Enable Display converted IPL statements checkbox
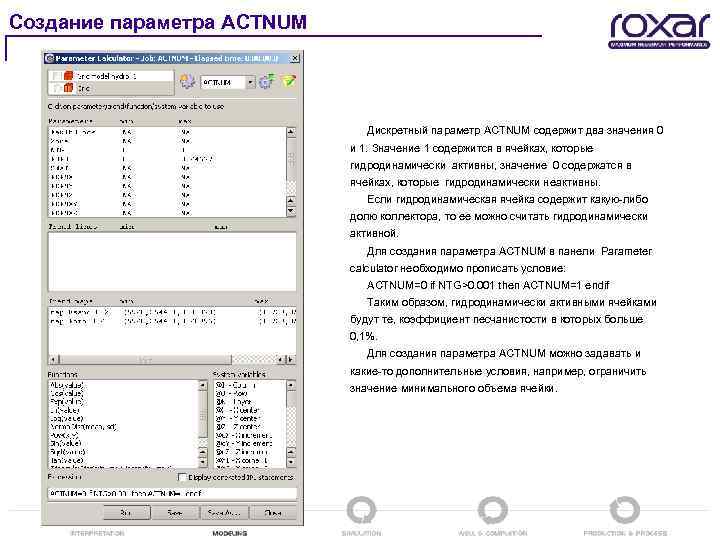720x540 pixels. pos(182,477)
